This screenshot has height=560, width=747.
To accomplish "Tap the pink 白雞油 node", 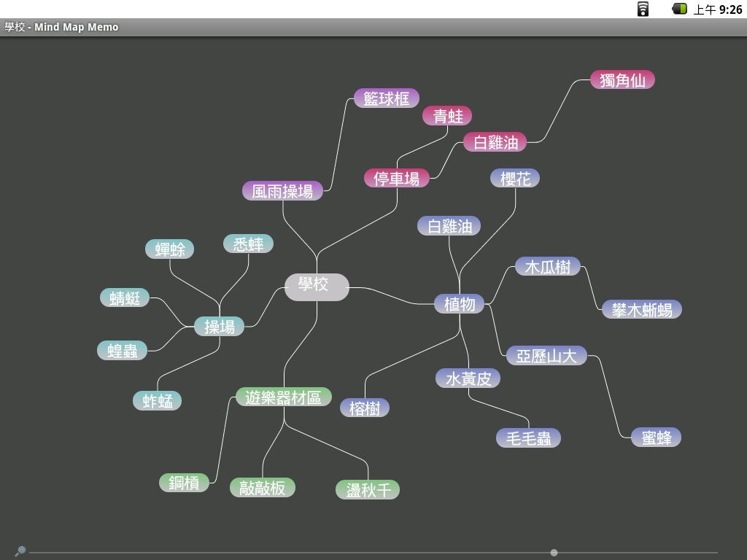I will 495,142.
